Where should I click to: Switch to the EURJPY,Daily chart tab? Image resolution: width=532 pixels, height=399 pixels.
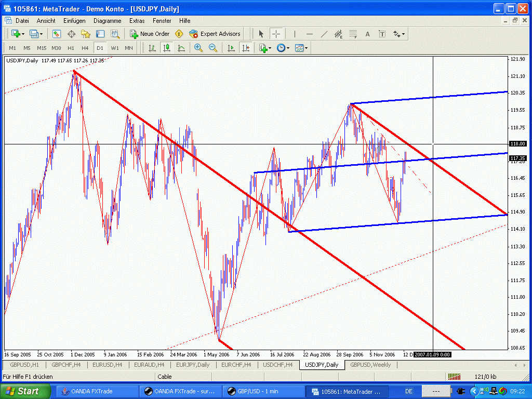click(193, 365)
